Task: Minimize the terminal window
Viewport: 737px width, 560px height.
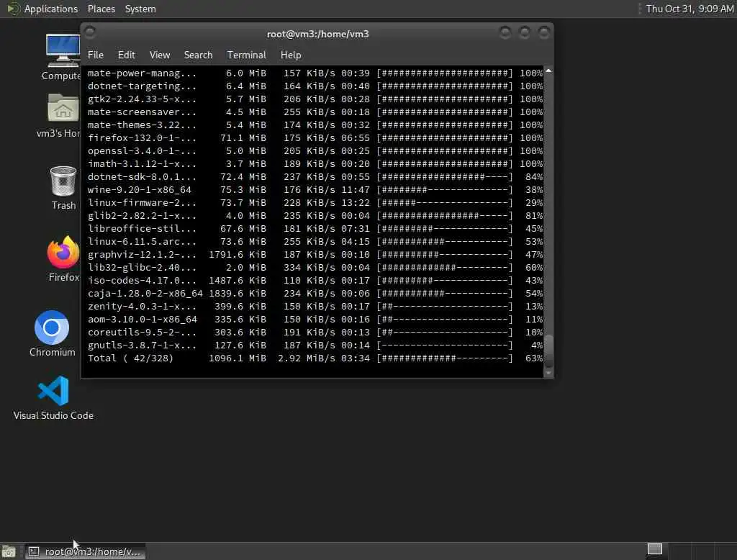Action: (505, 32)
